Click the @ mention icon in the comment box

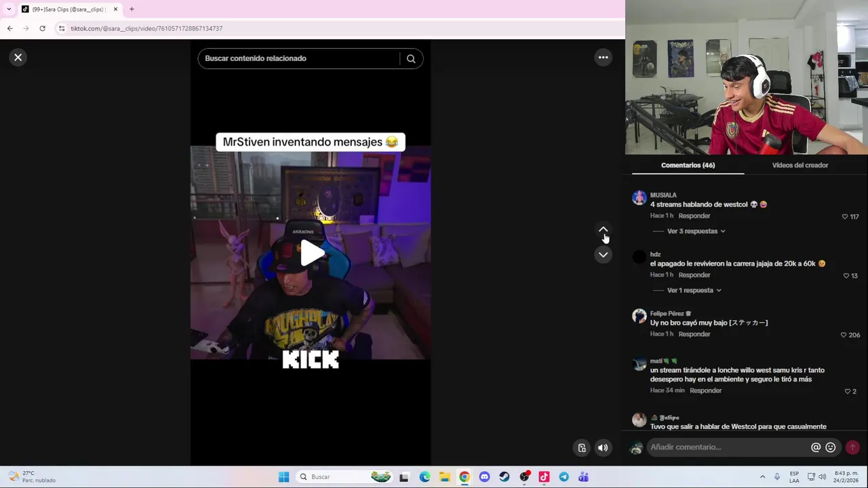[816, 447]
